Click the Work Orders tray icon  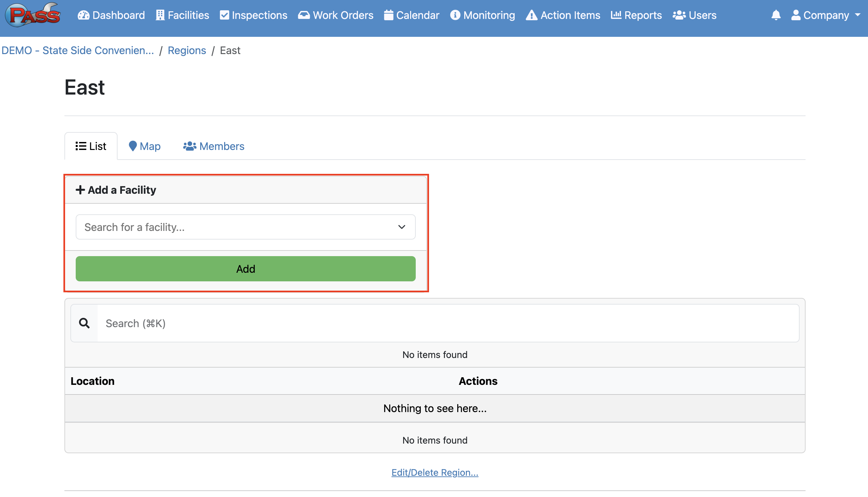click(304, 15)
